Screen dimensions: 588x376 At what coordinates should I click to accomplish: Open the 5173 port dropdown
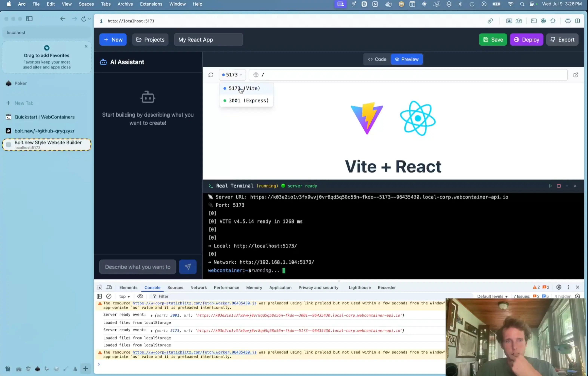(x=232, y=75)
